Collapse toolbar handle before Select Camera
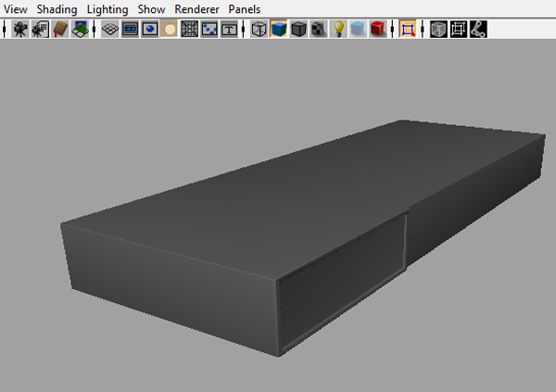Screen dimensions: 556x392 (5, 29)
